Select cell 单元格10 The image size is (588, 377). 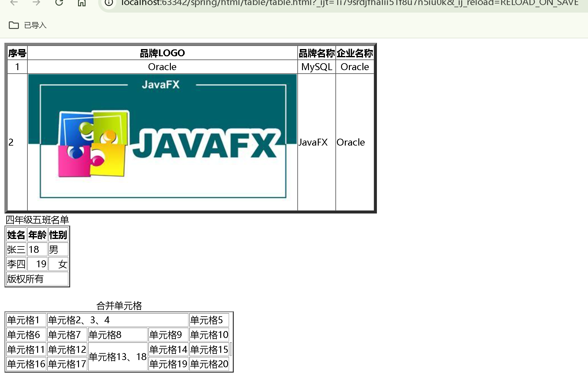click(209, 335)
